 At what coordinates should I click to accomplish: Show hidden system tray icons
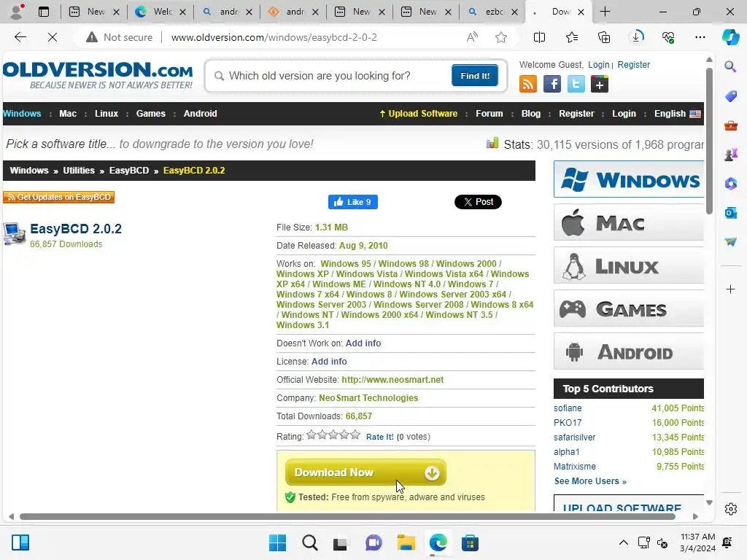623,542
